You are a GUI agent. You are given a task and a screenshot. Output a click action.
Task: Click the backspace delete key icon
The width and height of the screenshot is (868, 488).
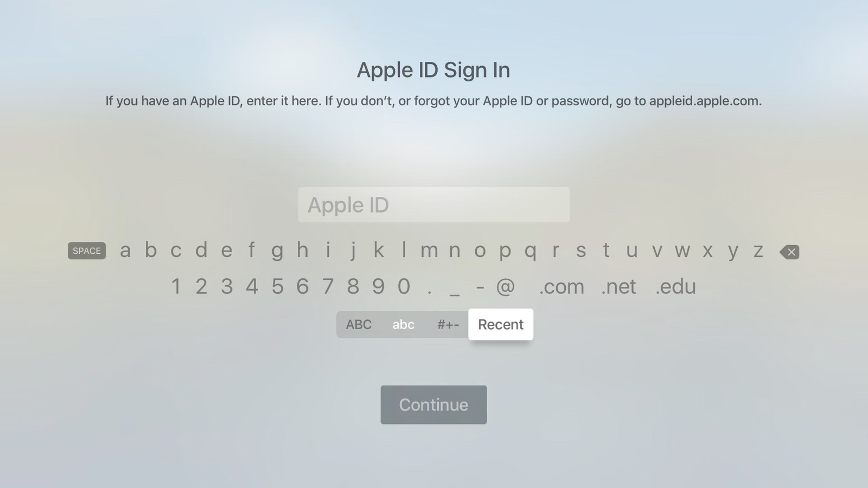tap(789, 252)
